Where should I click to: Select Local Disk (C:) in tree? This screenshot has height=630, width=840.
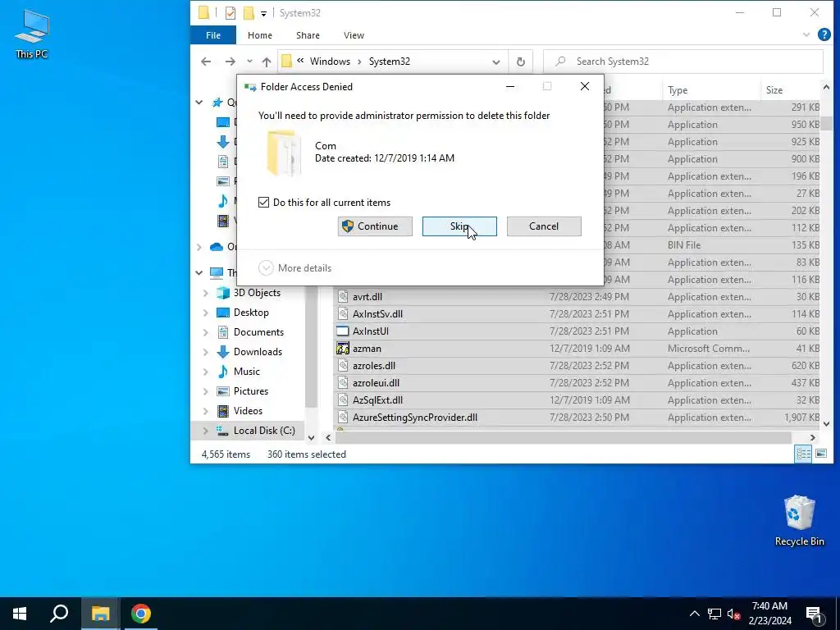pos(264,431)
